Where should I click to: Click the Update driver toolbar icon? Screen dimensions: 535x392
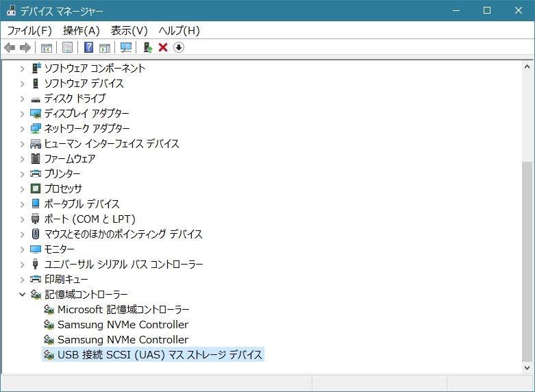tap(147, 47)
